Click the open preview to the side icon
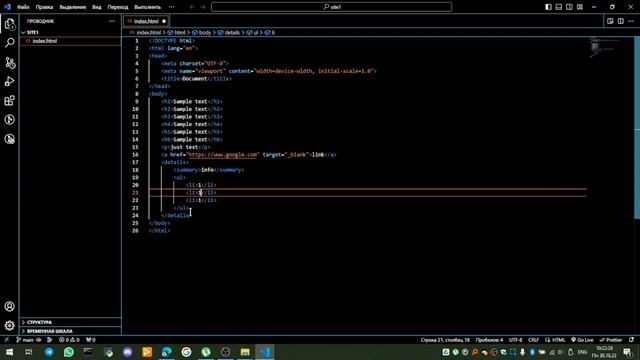 (610, 21)
